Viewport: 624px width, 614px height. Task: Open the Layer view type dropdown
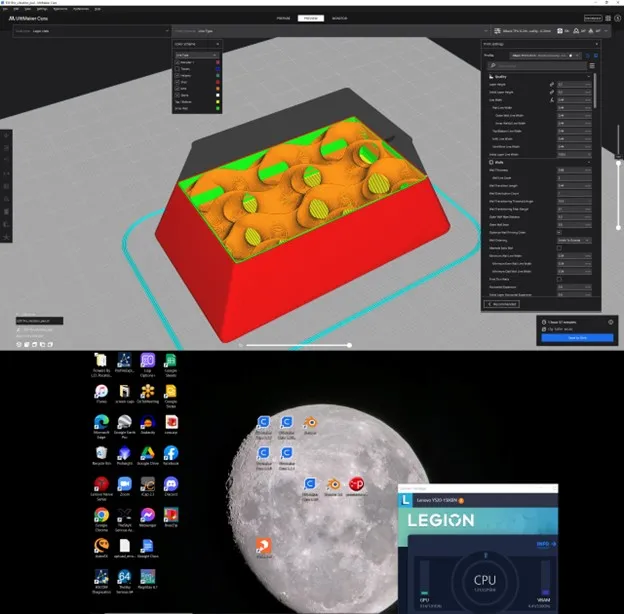(x=92, y=31)
